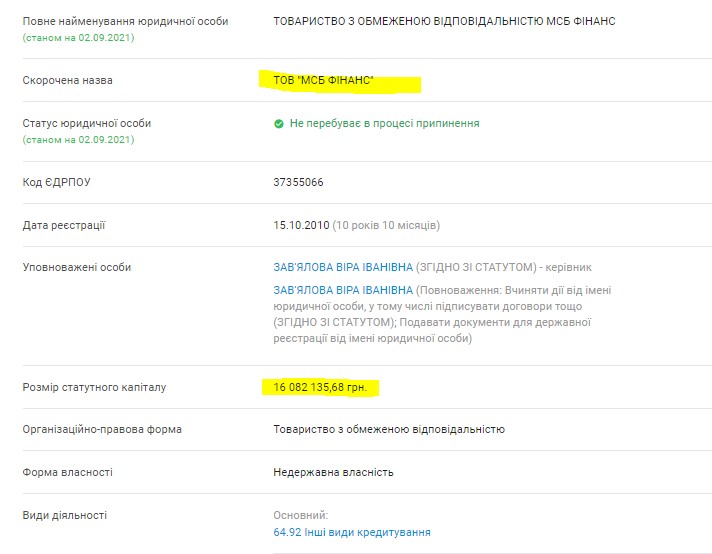712x554 pixels.
Task: Click the Розмір статутного капіталу label
Action: [x=94, y=386]
